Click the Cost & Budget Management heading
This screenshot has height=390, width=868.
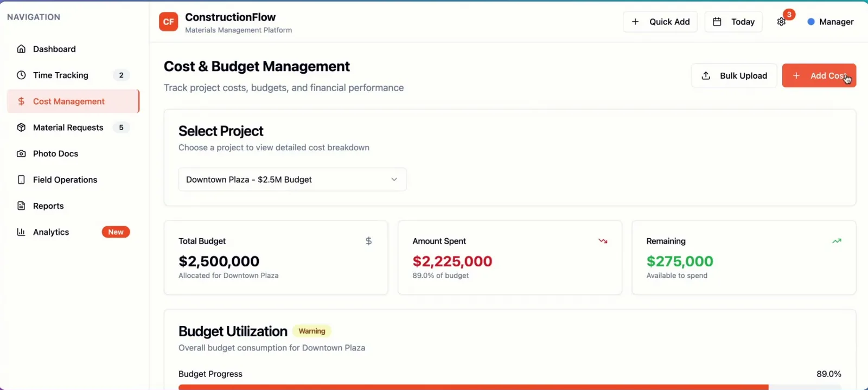click(x=257, y=66)
